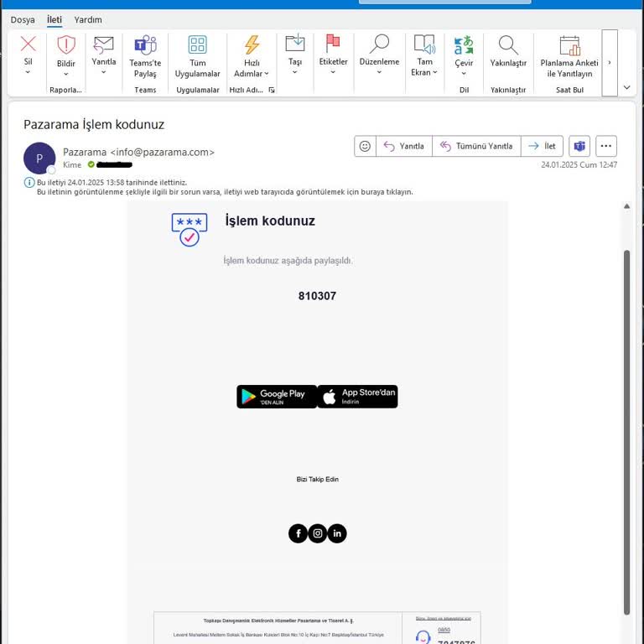Open Tam Ekran immersive reader
This screenshot has width=644, height=644.
tap(424, 55)
